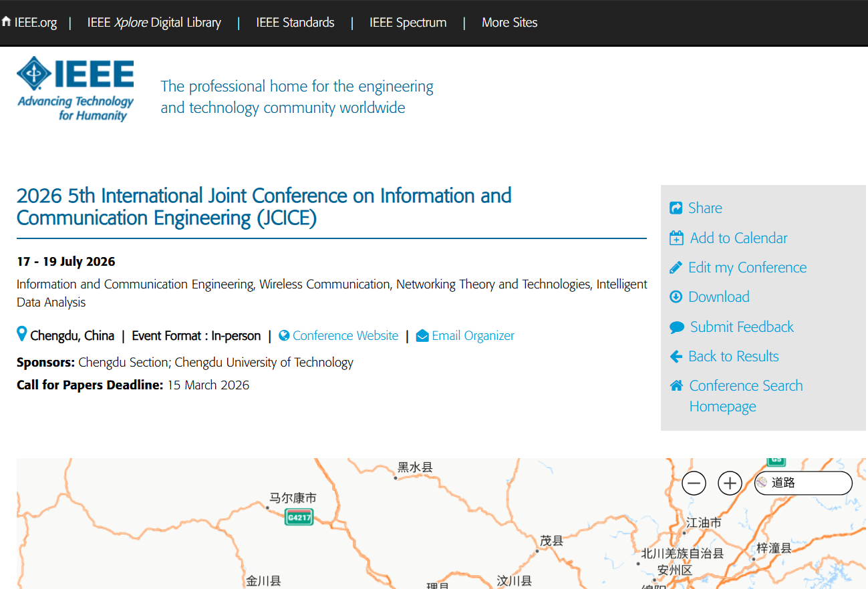Click the home icon beside Conference Search
Screen dimensions: 868x589
(676, 386)
